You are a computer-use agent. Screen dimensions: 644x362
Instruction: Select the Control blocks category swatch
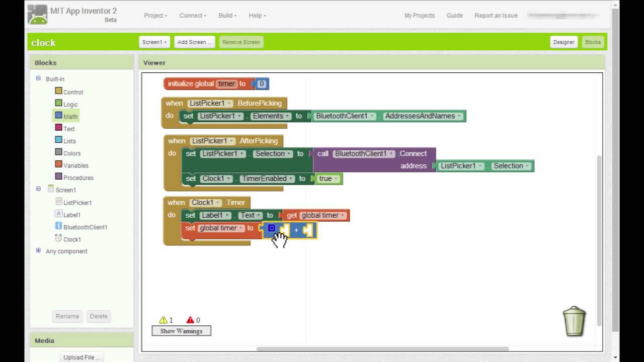(x=59, y=91)
